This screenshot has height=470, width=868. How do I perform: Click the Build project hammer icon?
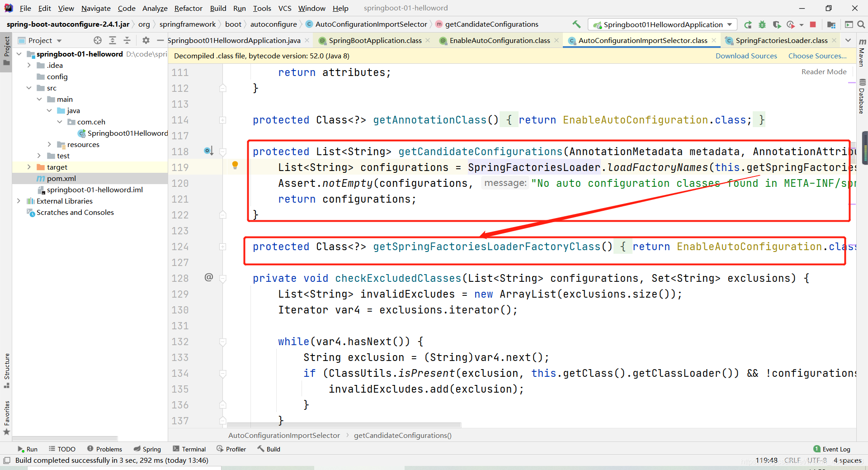pos(576,24)
